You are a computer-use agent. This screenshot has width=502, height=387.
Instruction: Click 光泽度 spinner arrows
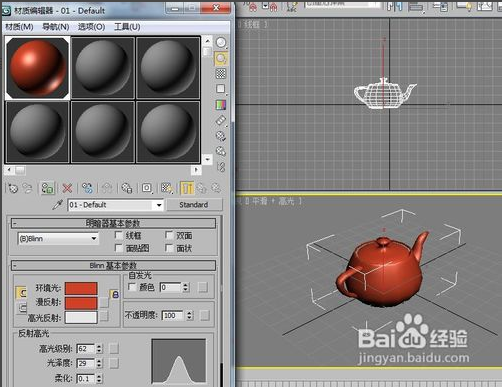[99, 363]
